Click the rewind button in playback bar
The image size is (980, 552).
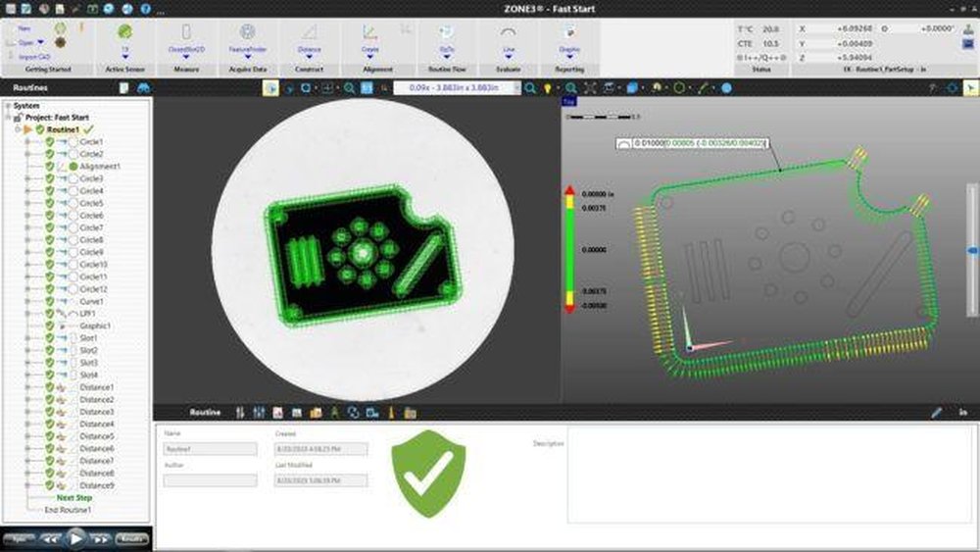pos(51,539)
